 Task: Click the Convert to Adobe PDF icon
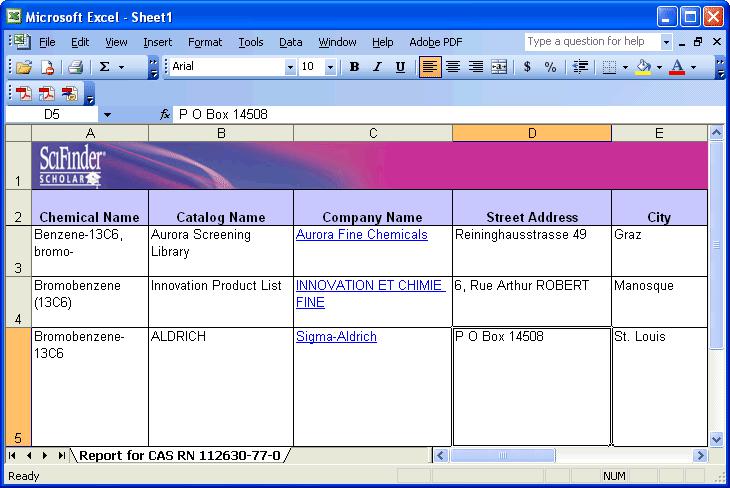tap(23, 94)
